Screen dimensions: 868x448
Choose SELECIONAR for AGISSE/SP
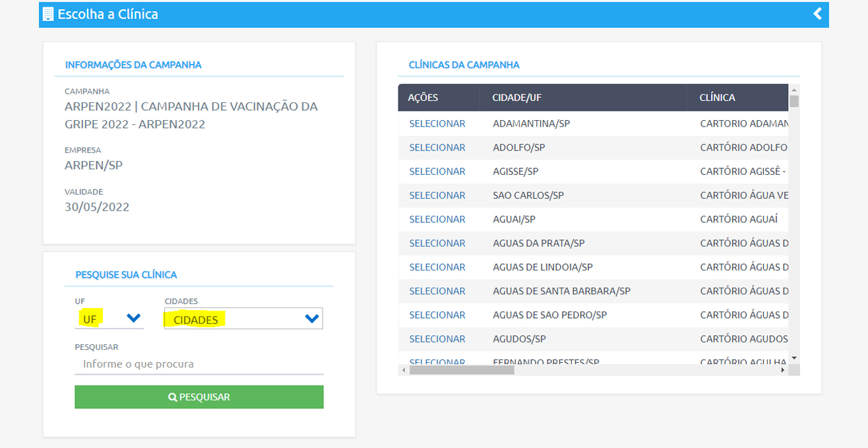point(437,172)
